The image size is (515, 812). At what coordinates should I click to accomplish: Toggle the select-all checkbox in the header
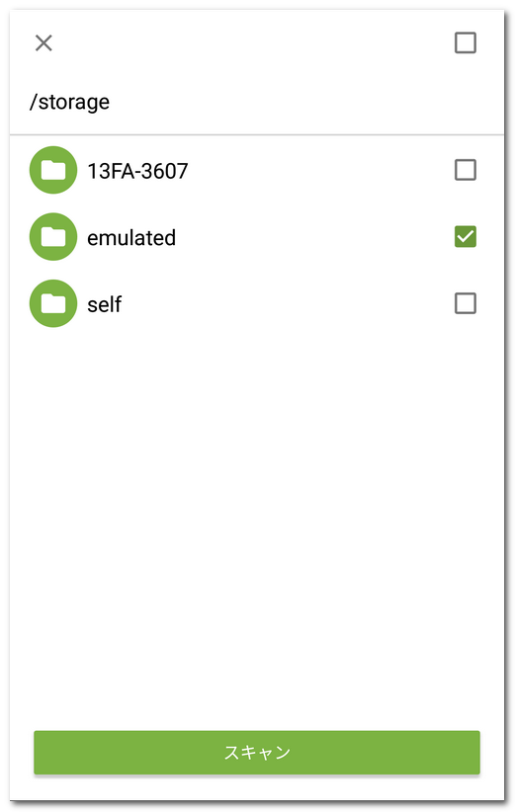[466, 43]
